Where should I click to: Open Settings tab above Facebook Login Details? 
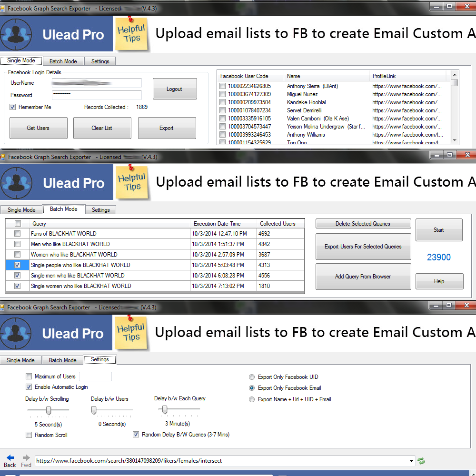[100, 61]
